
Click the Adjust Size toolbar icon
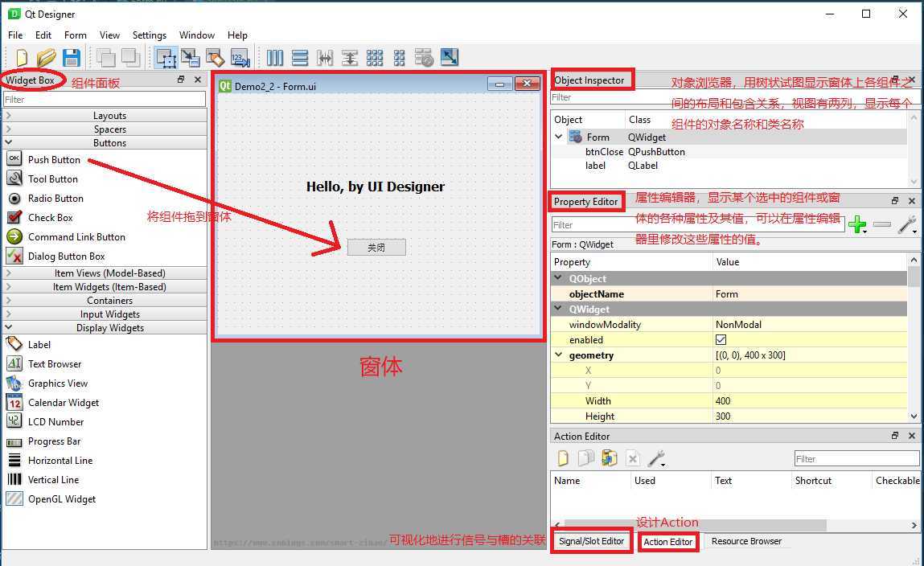(x=449, y=58)
